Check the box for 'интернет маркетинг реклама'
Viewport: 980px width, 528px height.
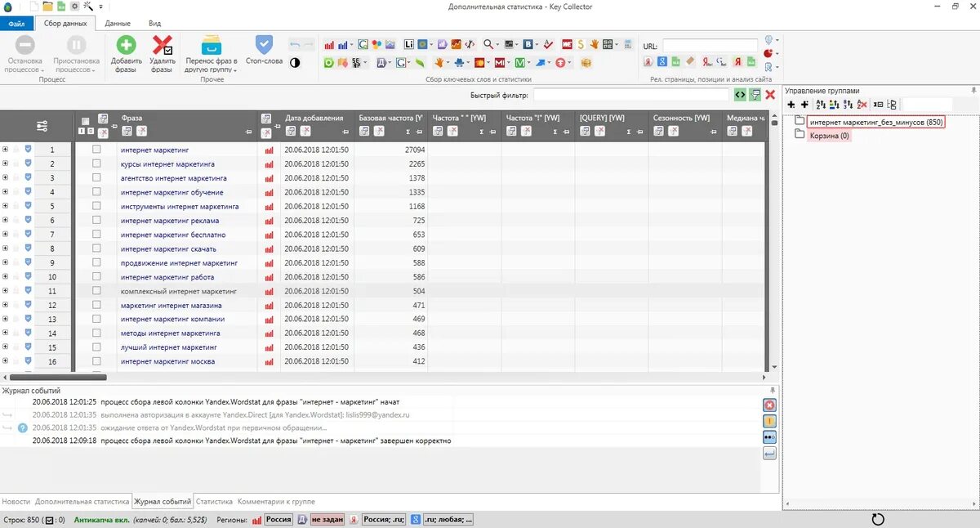click(x=96, y=220)
